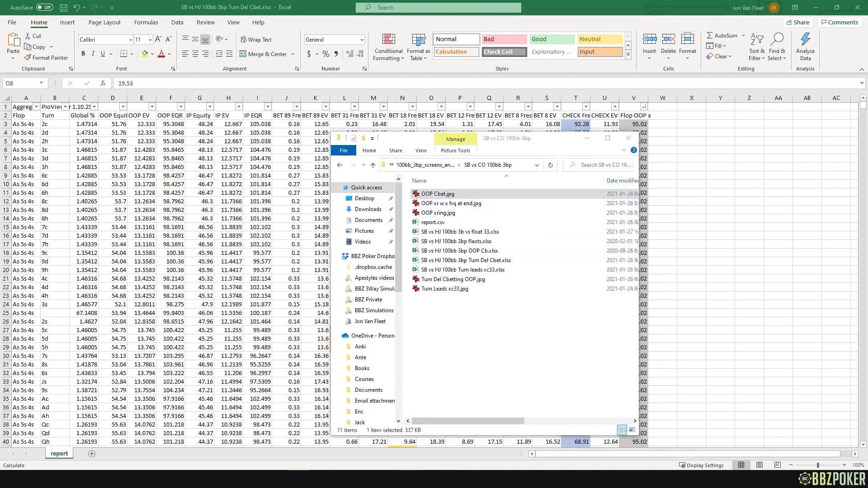Open filter dropdown in the column D header
The image size is (868, 488).
[x=123, y=107]
